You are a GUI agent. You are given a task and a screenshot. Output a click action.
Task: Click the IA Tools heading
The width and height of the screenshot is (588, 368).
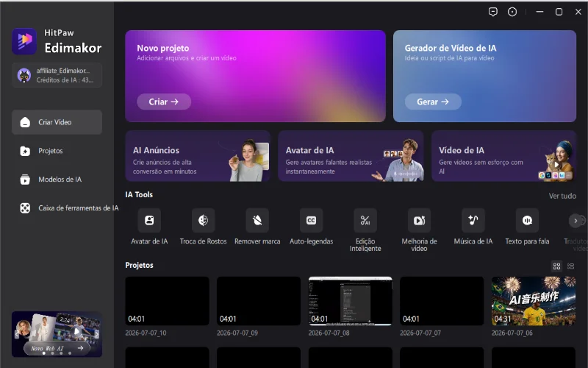pos(139,194)
